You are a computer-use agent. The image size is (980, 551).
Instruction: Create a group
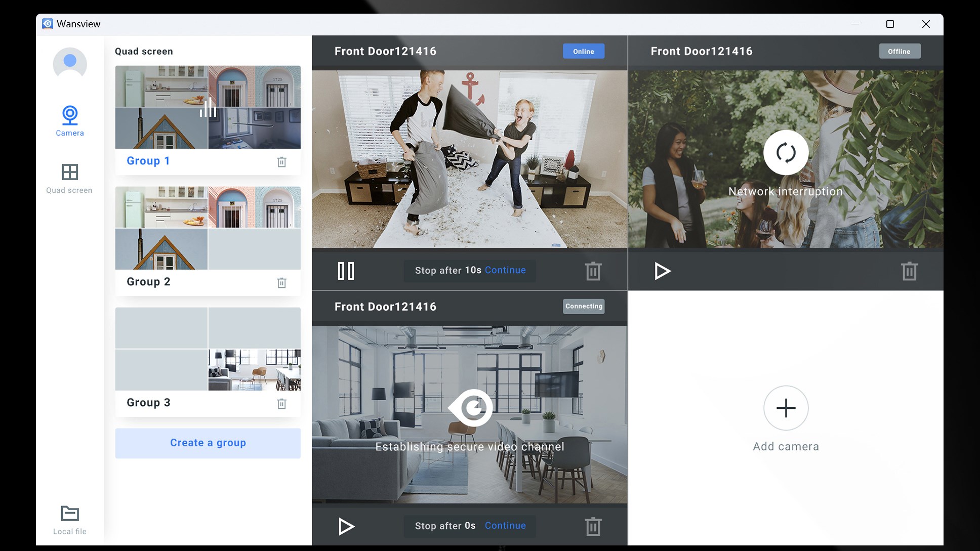pyautogui.click(x=208, y=443)
